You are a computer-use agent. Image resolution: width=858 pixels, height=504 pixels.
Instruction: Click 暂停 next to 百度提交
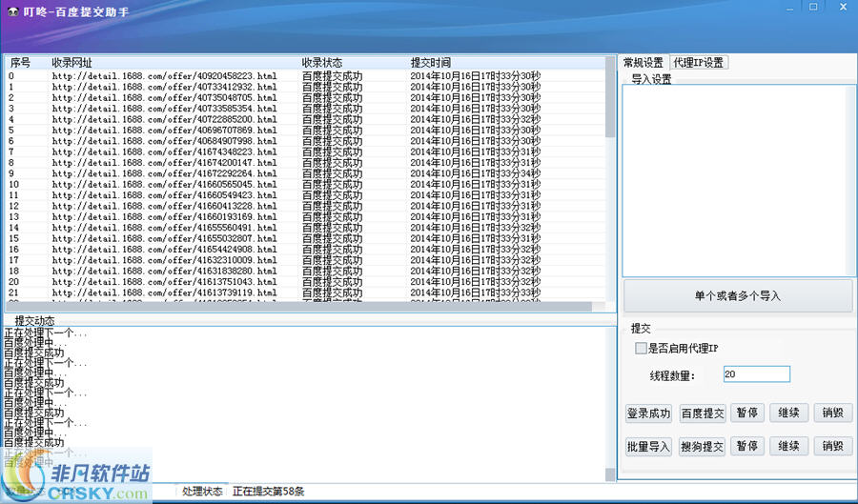coord(747,413)
